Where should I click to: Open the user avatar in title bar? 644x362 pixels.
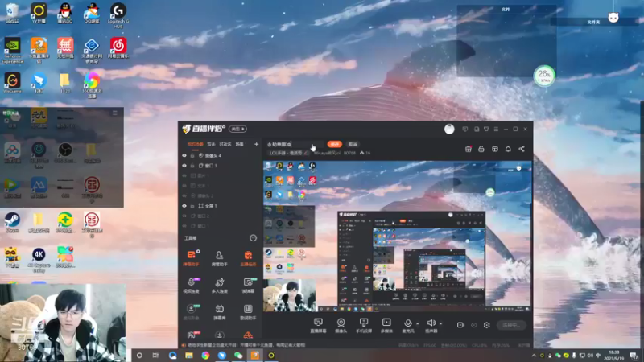(x=449, y=129)
